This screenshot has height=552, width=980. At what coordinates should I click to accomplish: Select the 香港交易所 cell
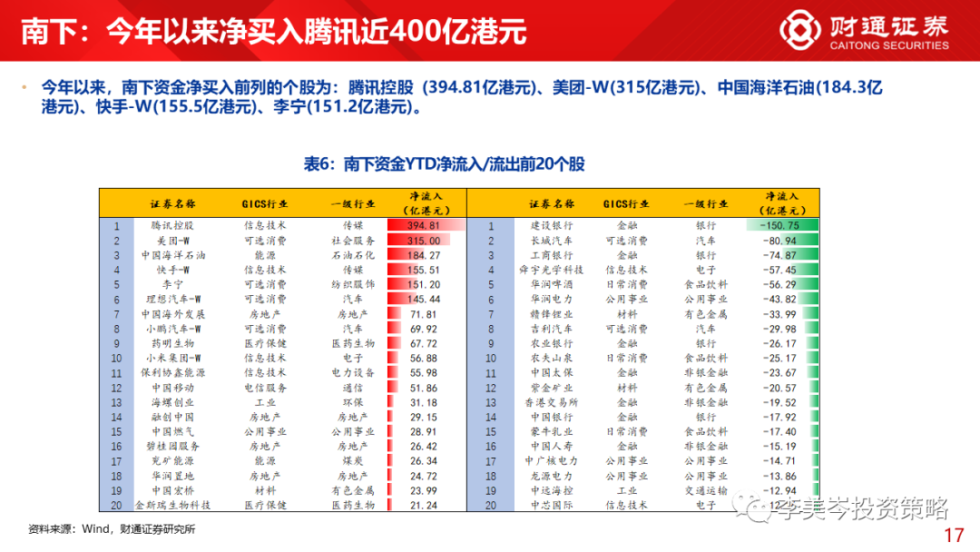(x=552, y=402)
